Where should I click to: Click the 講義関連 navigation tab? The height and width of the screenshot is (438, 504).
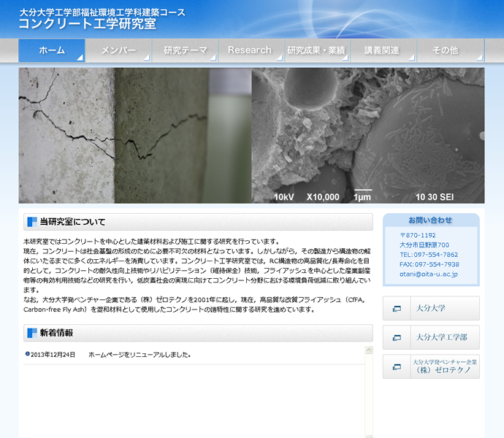click(383, 50)
